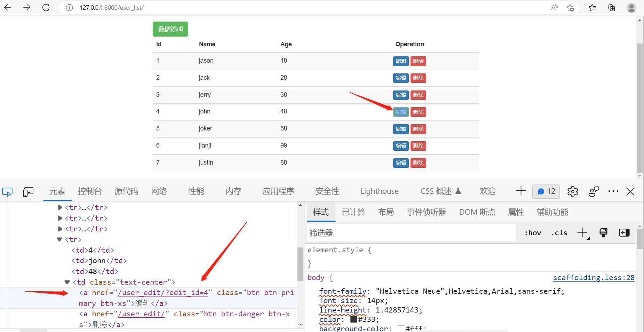
Task: Reload the user_list page
Action: pos(46,7)
